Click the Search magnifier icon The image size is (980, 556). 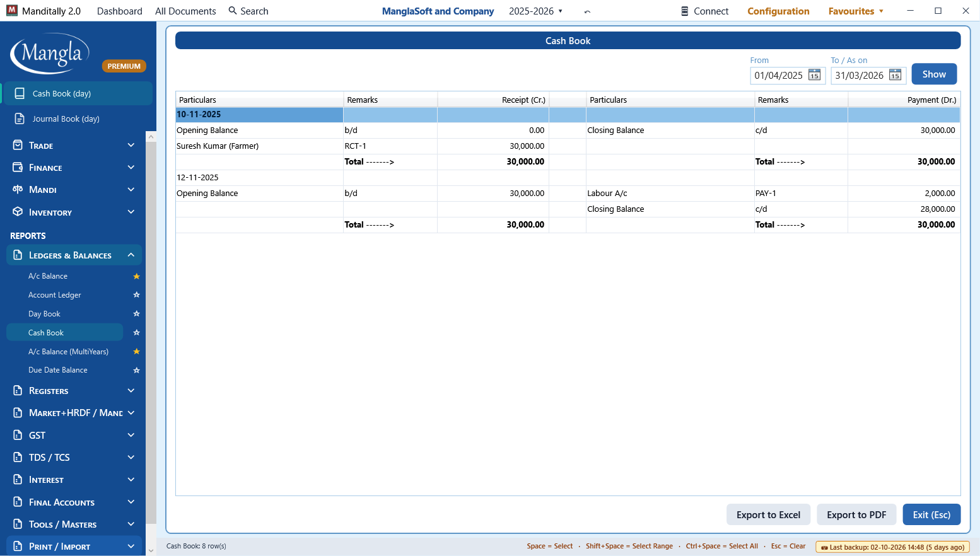point(233,11)
